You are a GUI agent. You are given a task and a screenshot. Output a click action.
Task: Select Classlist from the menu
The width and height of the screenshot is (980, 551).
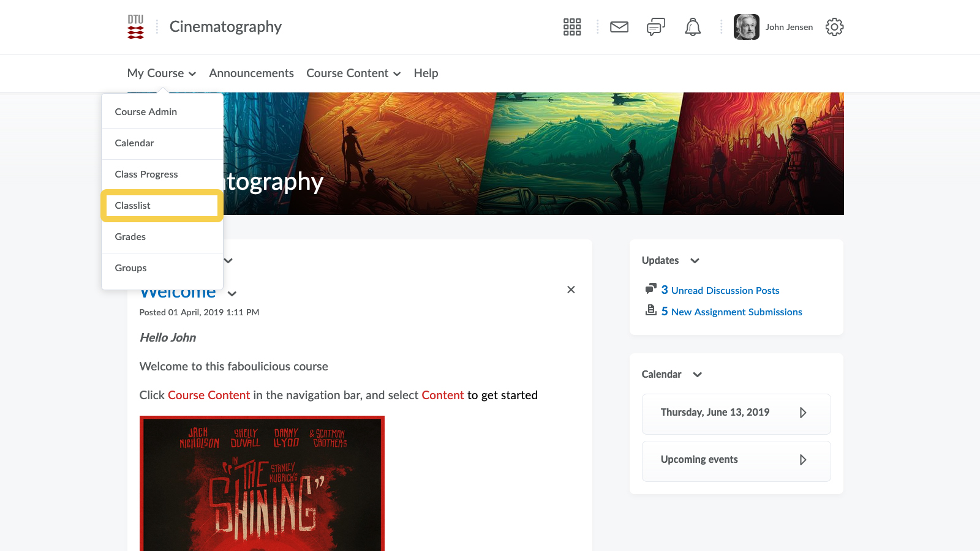[x=133, y=206]
